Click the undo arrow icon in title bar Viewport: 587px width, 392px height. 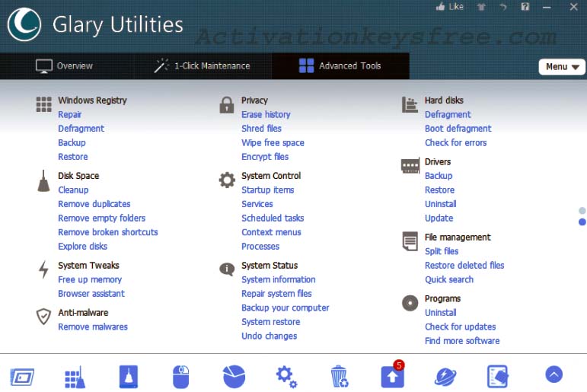click(502, 7)
